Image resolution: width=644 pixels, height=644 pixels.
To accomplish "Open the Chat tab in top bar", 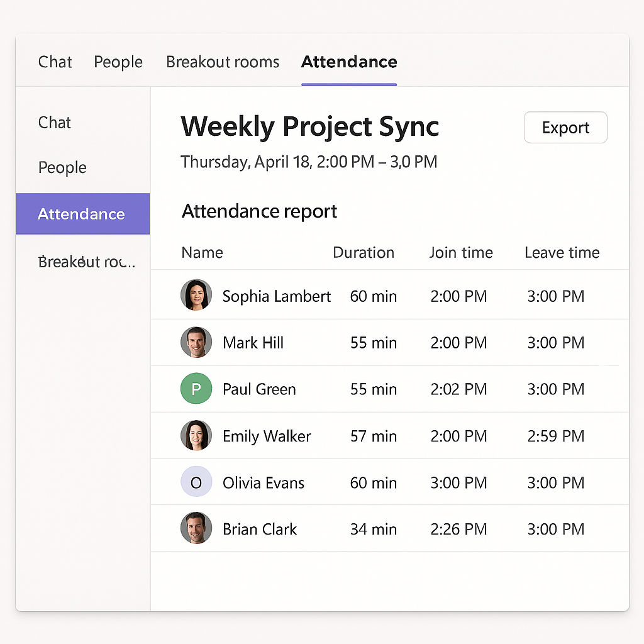I will click(55, 62).
